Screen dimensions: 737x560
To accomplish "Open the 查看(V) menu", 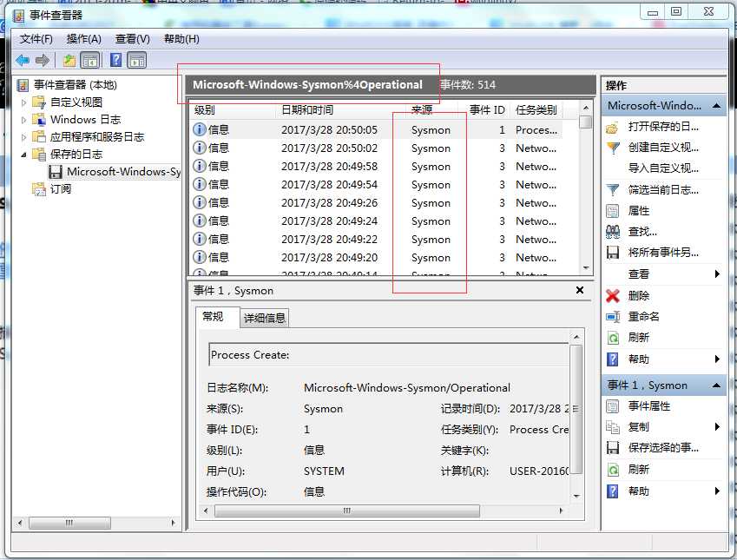I will 133,39.
